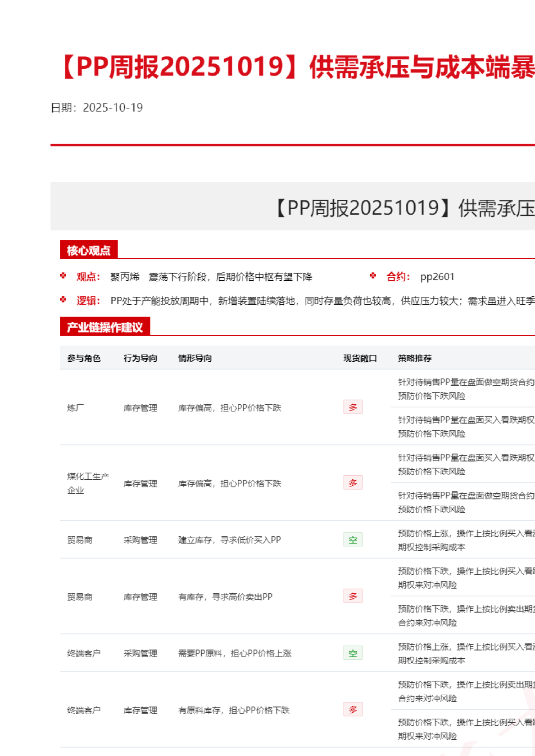Click the 多 badge in the 煤化工生产企业 row
The height and width of the screenshot is (756, 535).
[x=353, y=483]
